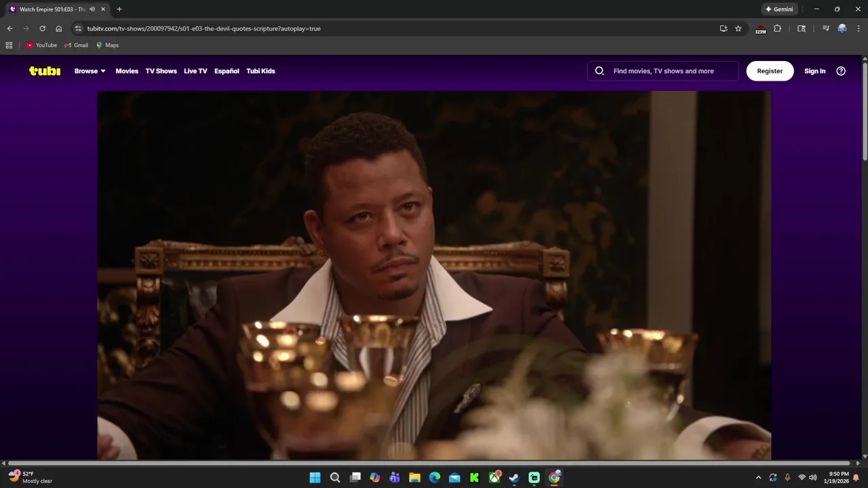Screen dimensions: 868x488
Task: Click the microphone icon in system tray
Action: pyautogui.click(x=787, y=477)
